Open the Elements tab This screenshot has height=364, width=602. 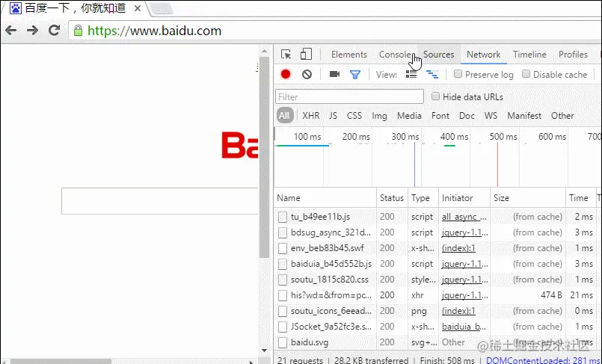tap(349, 55)
